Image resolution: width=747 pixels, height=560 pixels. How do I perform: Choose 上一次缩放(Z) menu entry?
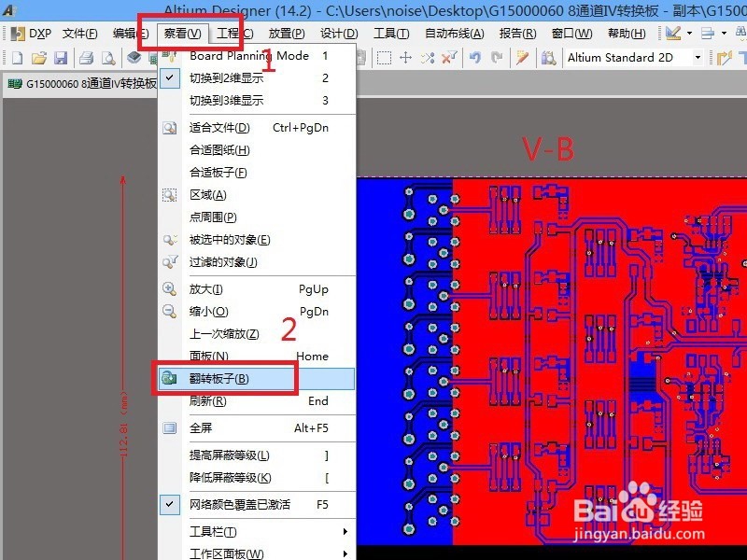pyautogui.click(x=258, y=334)
